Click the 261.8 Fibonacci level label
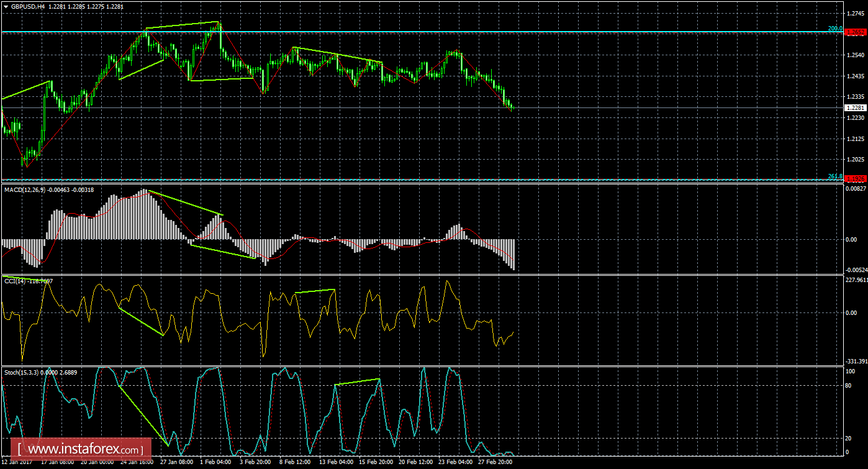Viewport: 868px width, 469px height. pos(834,176)
